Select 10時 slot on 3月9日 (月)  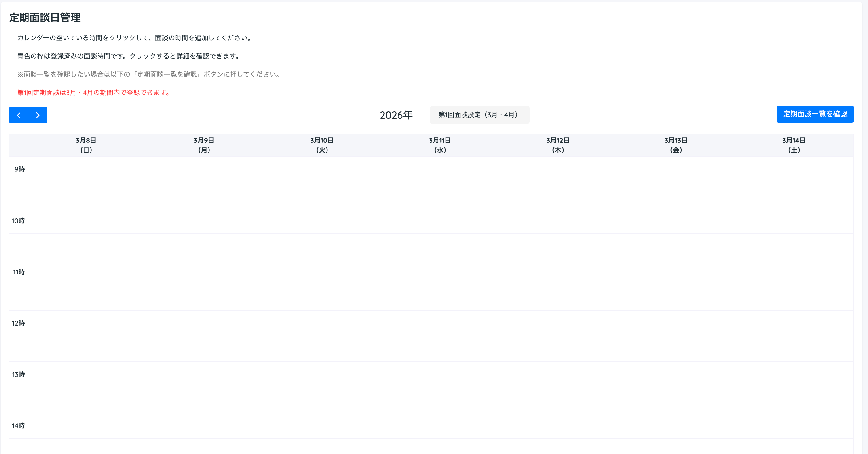(x=204, y=221)
